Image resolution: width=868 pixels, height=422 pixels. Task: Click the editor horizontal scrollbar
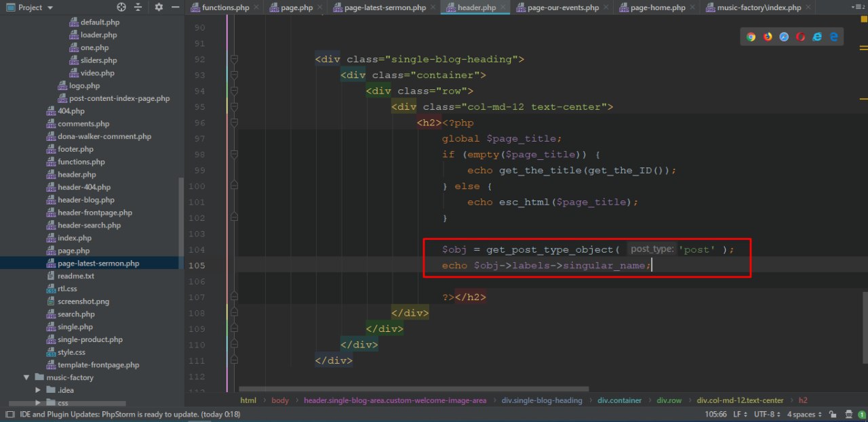coord(414,389)
